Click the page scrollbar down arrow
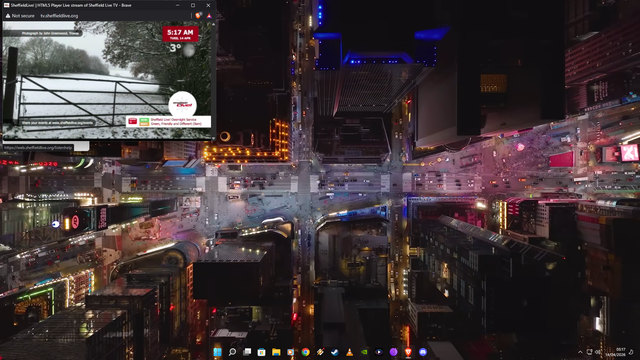This screenshot has width=640, height=360. [x=213, y=138]
